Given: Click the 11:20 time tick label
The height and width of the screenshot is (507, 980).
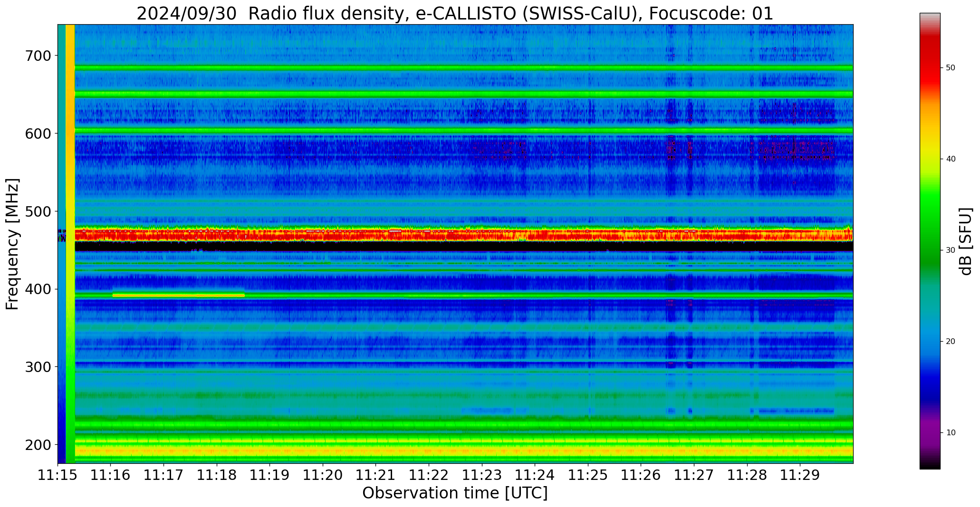Looking at the screenshot, I should tap(323, 475).
